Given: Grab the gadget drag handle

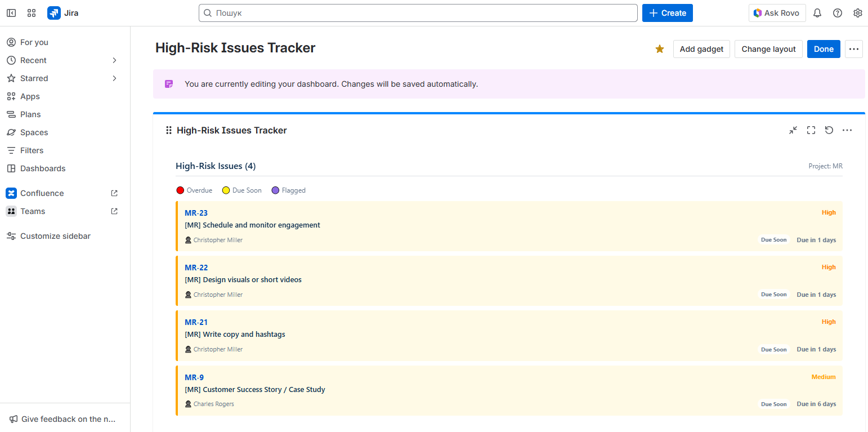Looking at the screenshot, I should [168, 130].
